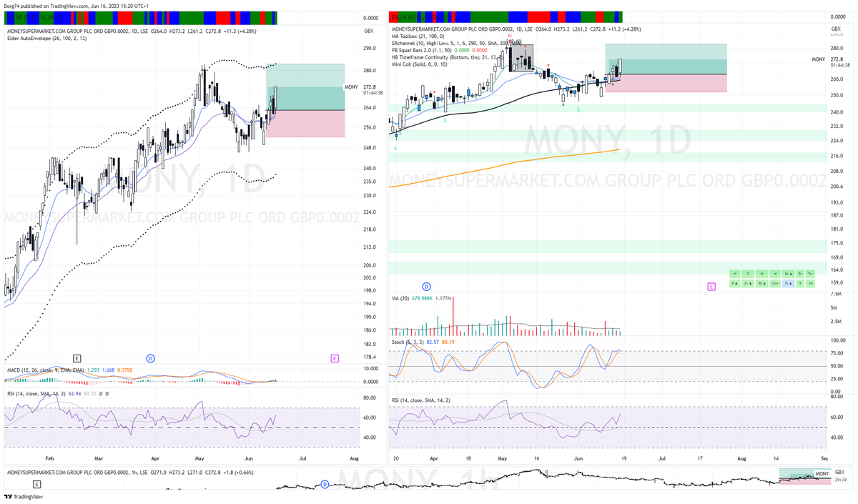The image size is (858, 504).
Task: Click the circled D on the bottom hourly chart
Action: pos(325,485)
